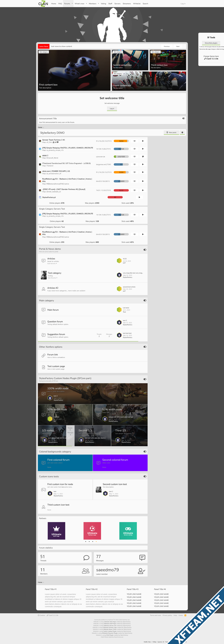Connect to TheIsland Davidscloud server
Screen dimensions: 224x644
tap(143, 164)
